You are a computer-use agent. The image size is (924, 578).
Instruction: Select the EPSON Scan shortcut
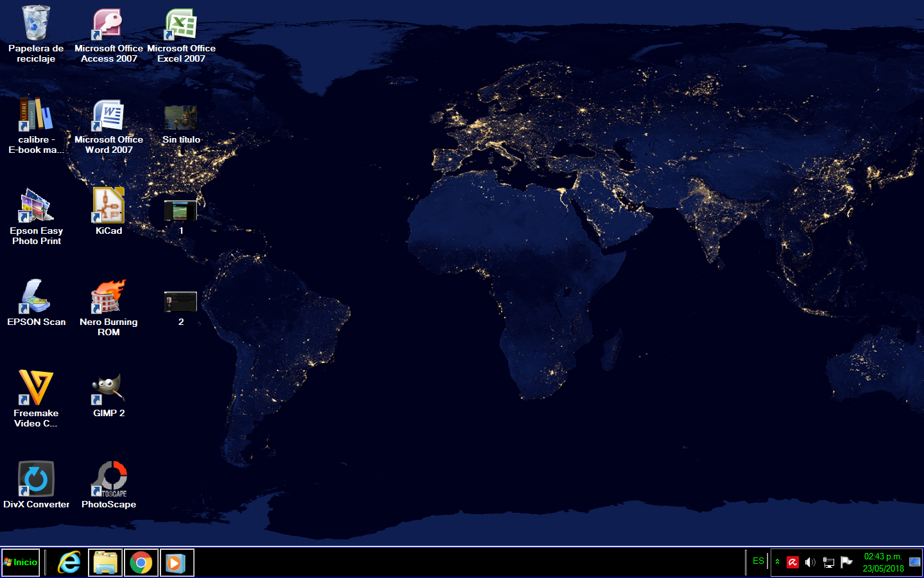tap(36, 302)
